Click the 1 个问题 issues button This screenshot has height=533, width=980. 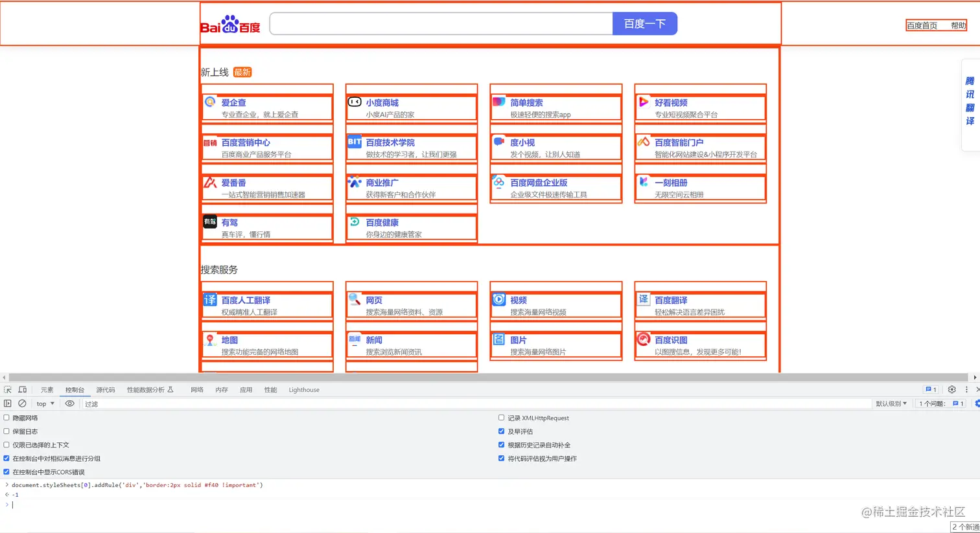[941, 403]
